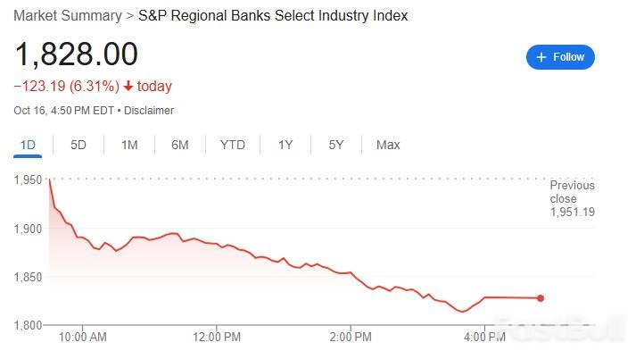644x359 pixels.
Task: View the 5Y chart range
Action: coord(336,145)
